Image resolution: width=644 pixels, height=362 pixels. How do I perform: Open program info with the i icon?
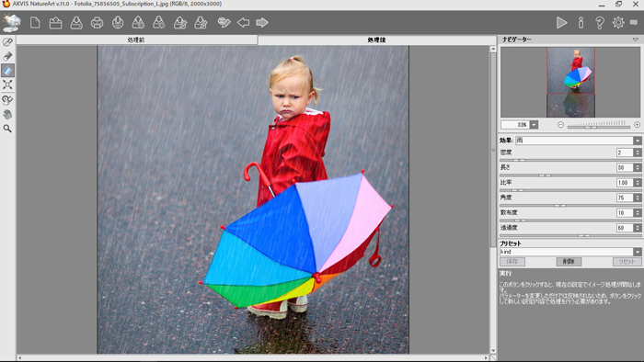click(x=581, y=23)
